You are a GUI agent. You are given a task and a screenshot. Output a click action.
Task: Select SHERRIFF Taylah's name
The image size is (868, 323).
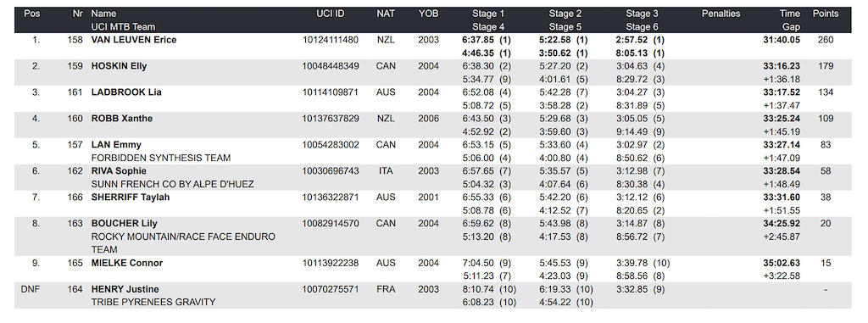[131, 198]
